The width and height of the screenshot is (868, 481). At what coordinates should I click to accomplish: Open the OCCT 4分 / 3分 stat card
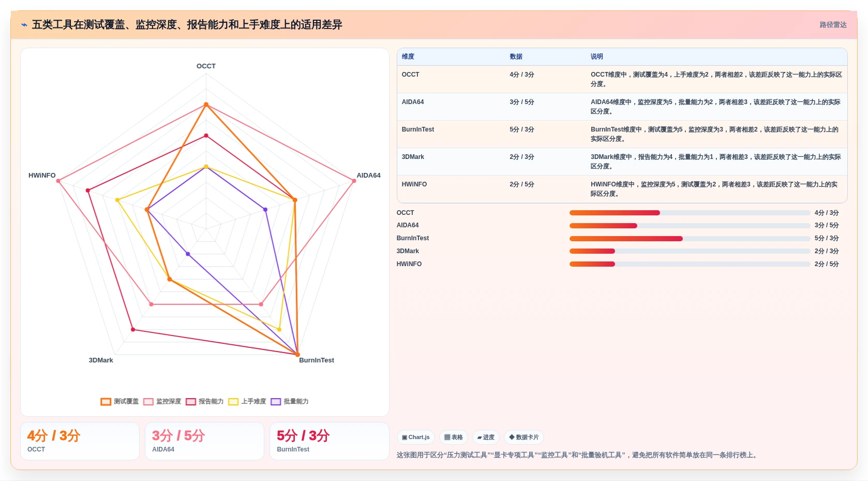(x=80, y=441)
